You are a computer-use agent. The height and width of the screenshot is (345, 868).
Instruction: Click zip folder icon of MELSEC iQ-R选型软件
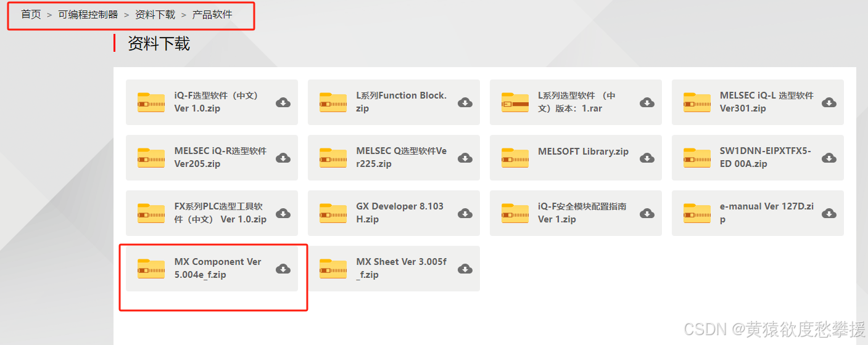[151, 158]
